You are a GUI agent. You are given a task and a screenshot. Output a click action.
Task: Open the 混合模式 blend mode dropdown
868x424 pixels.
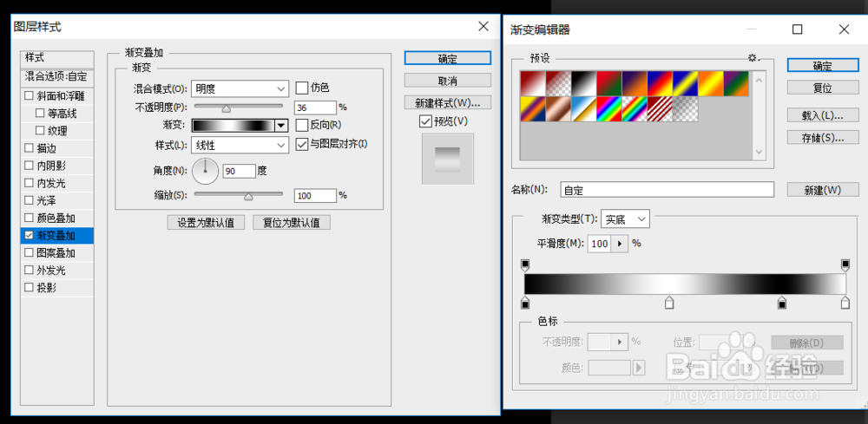click(x=240, y=88)
